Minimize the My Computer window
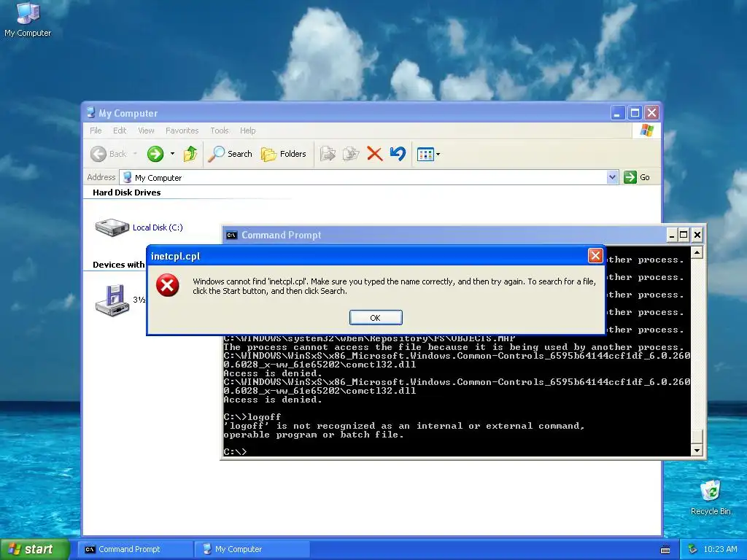Screen dimensions: 747x560 coord(618,113)
